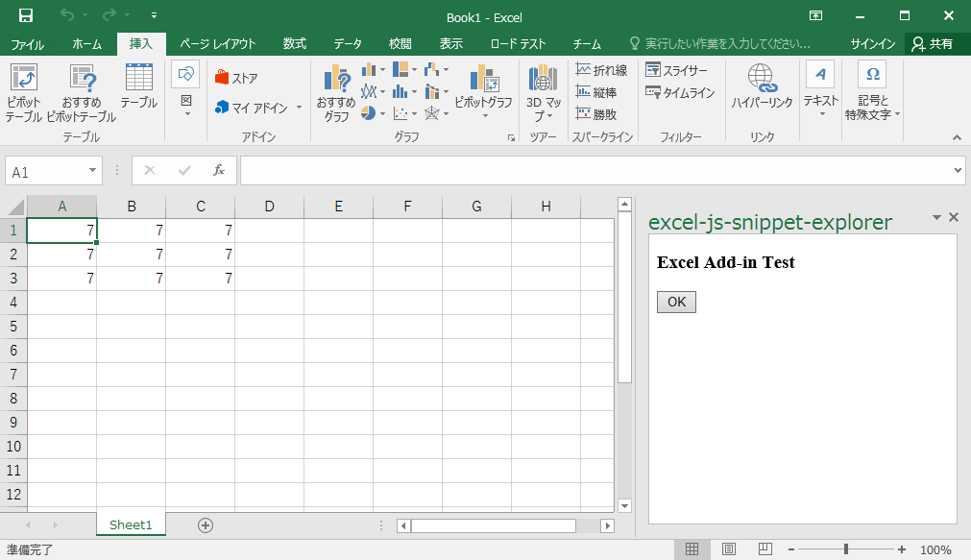Click サインイン to sign in
The height and width of the screenshot is (560, 971).
click(872, 44)
